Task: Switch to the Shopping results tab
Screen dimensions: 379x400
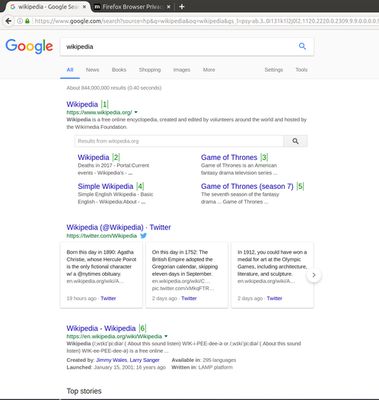Action: [x=150, y=70]
